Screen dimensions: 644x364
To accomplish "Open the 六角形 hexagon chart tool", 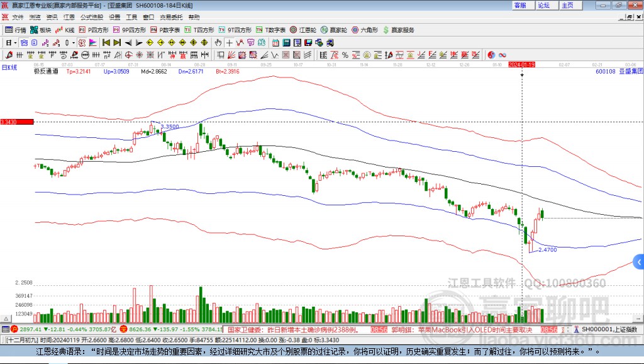I will click(365, 30).
